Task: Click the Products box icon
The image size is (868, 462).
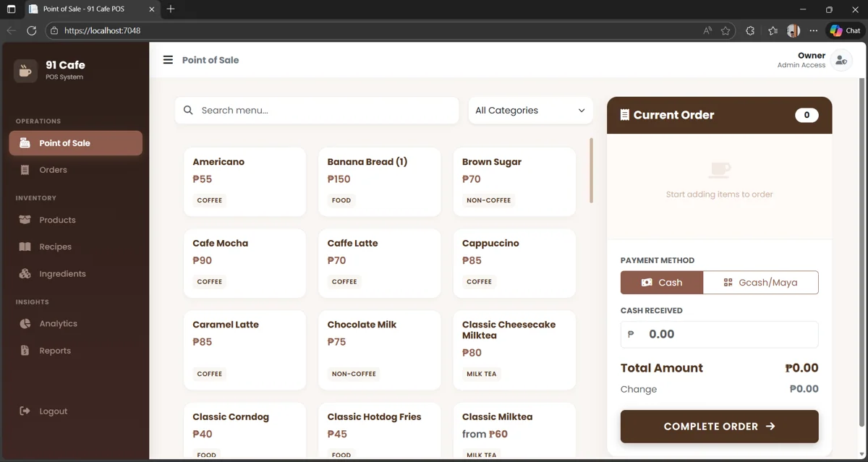Action: tap(25, 220)
